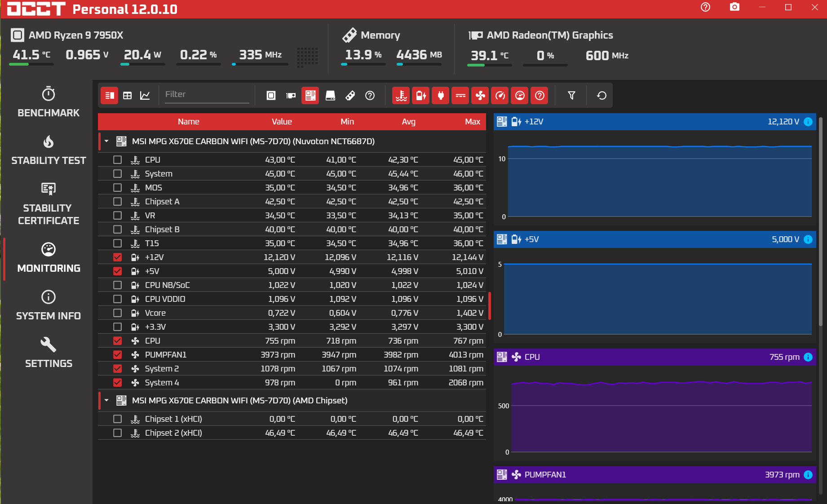Image resolution: width=827 pixels, height=504 pixels.
Task: Enable the System temperature checkbox
Action: click(117, 174)
